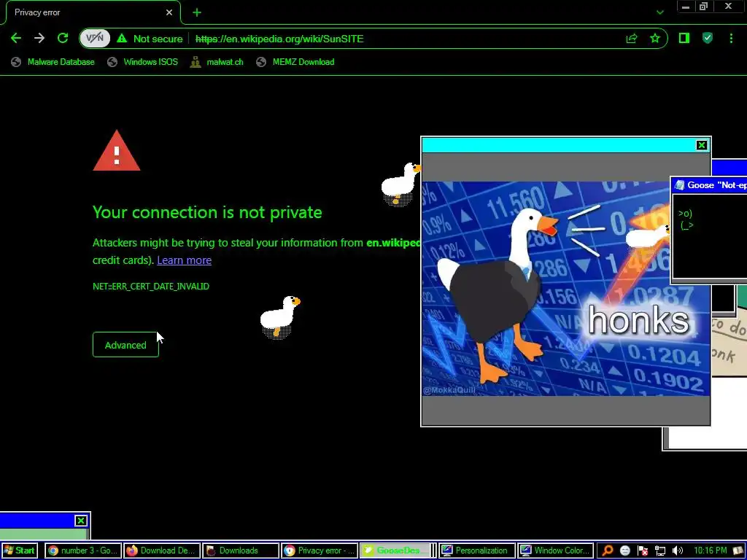Image resolution: width=747 pixels, height=560 pixels.
Task: Close the honks goose meme window
Action: click(x=702, y=145)
